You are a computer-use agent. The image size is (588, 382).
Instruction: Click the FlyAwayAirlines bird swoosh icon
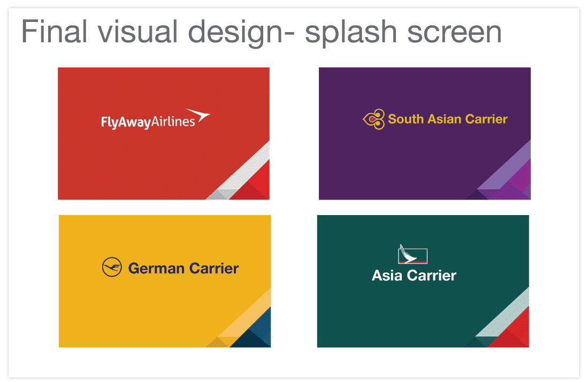click(x=198, y=115)
